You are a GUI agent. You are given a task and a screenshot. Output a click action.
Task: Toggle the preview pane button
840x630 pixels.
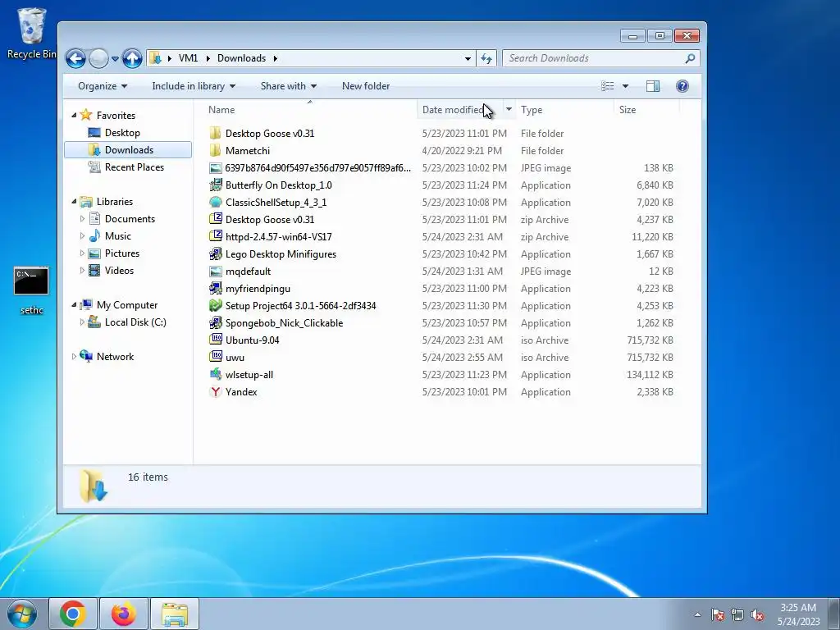coord(652,86)
